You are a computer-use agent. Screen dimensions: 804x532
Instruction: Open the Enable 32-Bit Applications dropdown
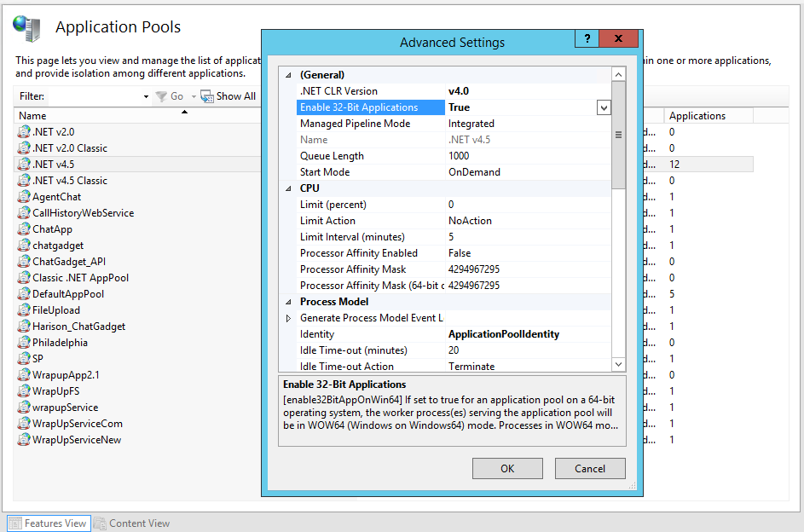[x=604, y=107]
